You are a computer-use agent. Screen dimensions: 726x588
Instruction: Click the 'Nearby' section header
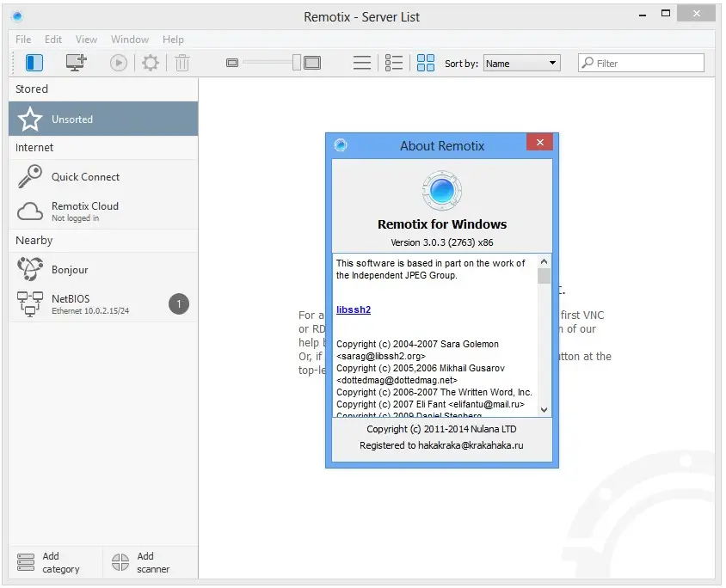click(x=34, y=240)
